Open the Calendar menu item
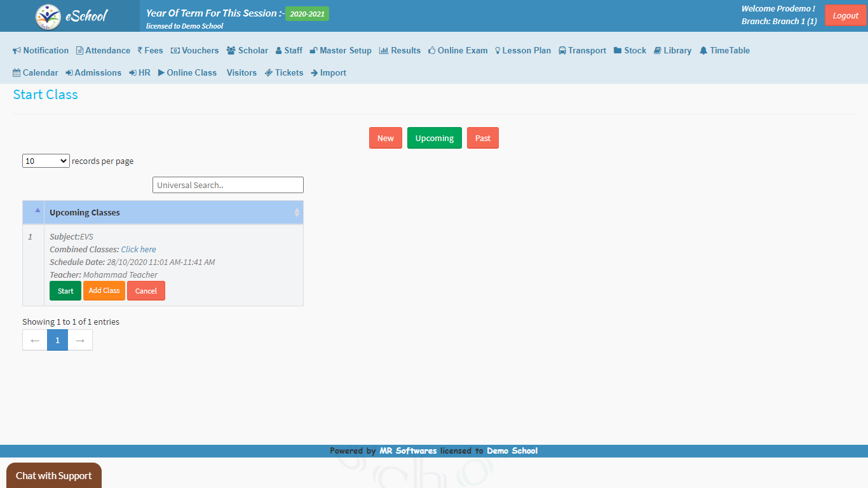868x488 pixels. pyautogui.click(x=36, y=73)
